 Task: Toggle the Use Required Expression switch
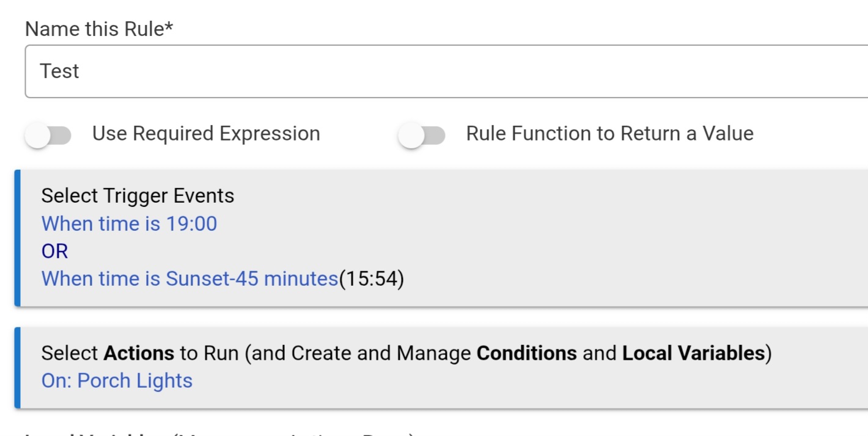pos(48,135)
